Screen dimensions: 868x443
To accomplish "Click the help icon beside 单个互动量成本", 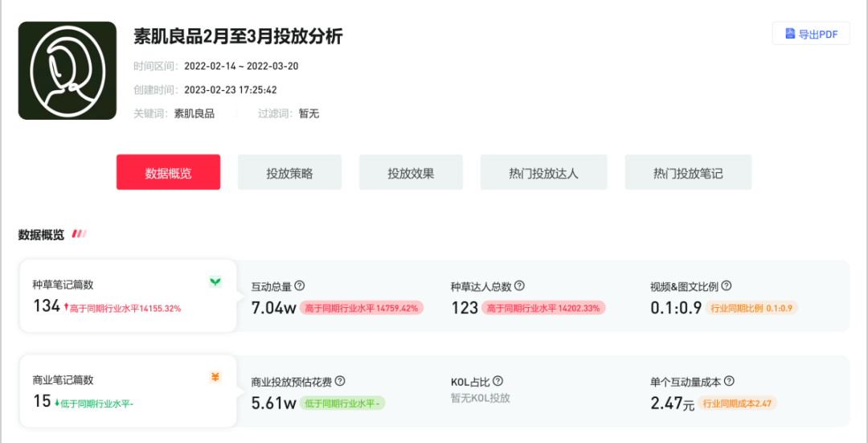I will point(729,382).
